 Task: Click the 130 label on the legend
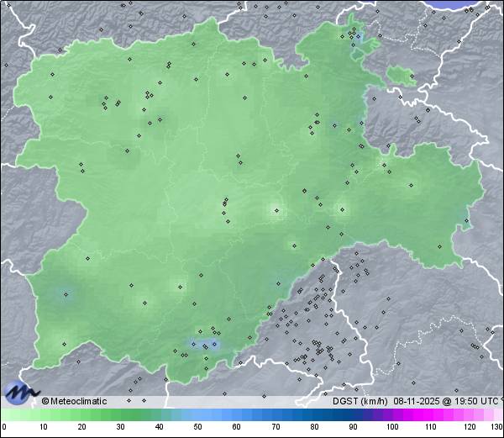[496, 427]
